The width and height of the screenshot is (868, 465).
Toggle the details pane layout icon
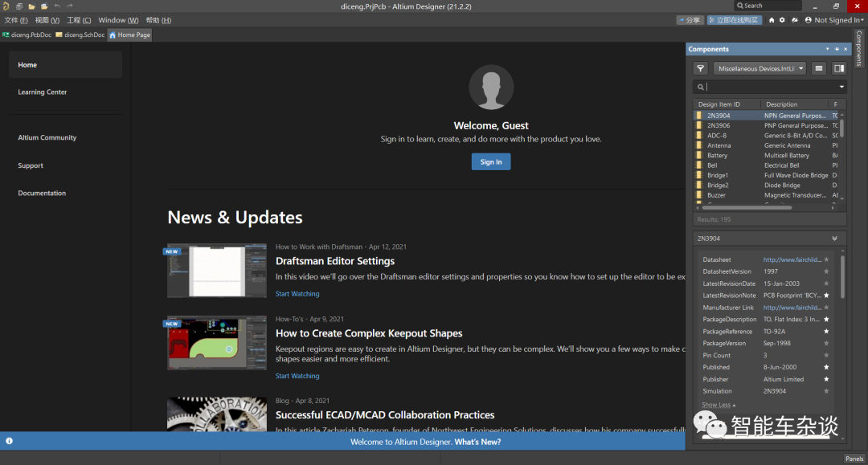pos(839,68)
